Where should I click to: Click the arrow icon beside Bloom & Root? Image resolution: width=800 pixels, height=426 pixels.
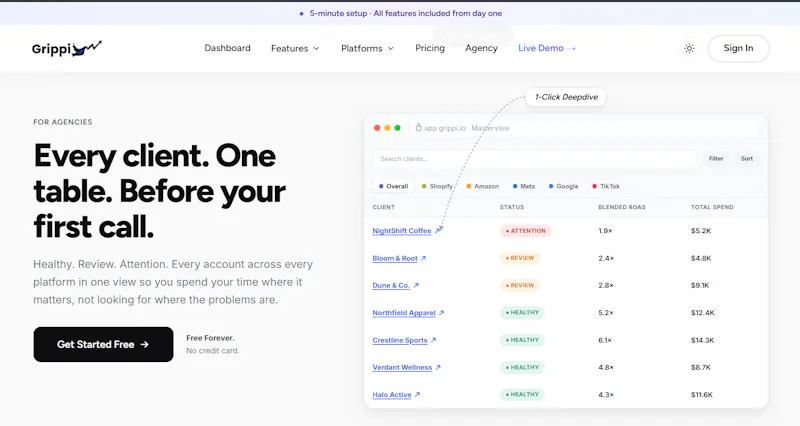423,258
